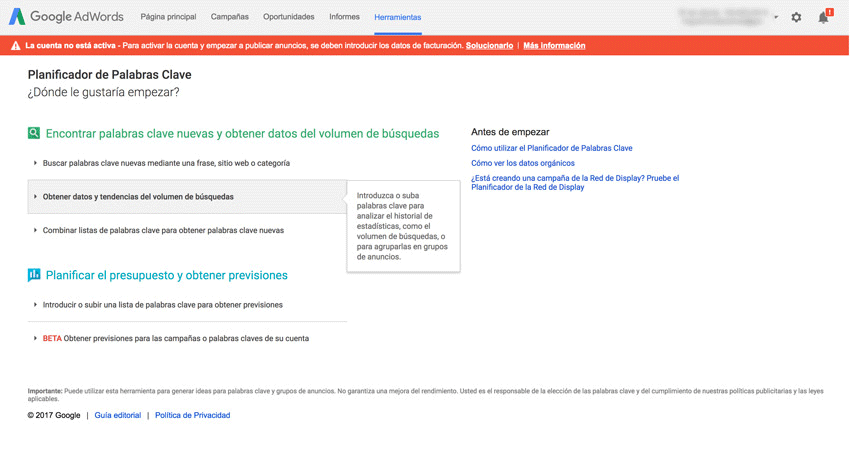This screenshot has height=462, width=850.
Task: Click the blue bar chart budget icon
Action: (x=34, y=275)
